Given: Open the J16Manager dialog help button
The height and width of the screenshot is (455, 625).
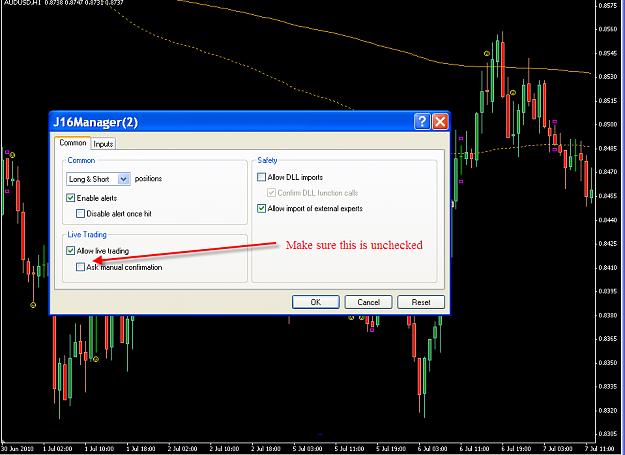Looking at the screenshot, I should [x=422, y=122].
